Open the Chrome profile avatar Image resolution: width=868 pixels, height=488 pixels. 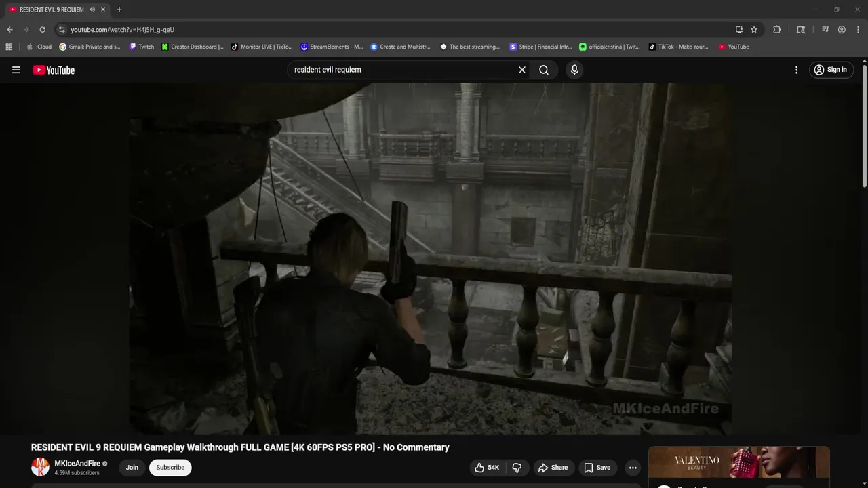click(842, 30)
